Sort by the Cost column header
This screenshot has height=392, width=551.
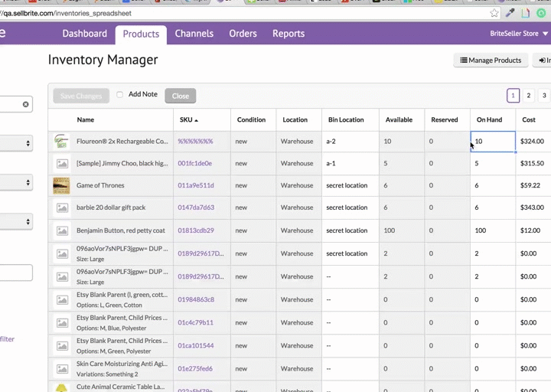[529, 120]
